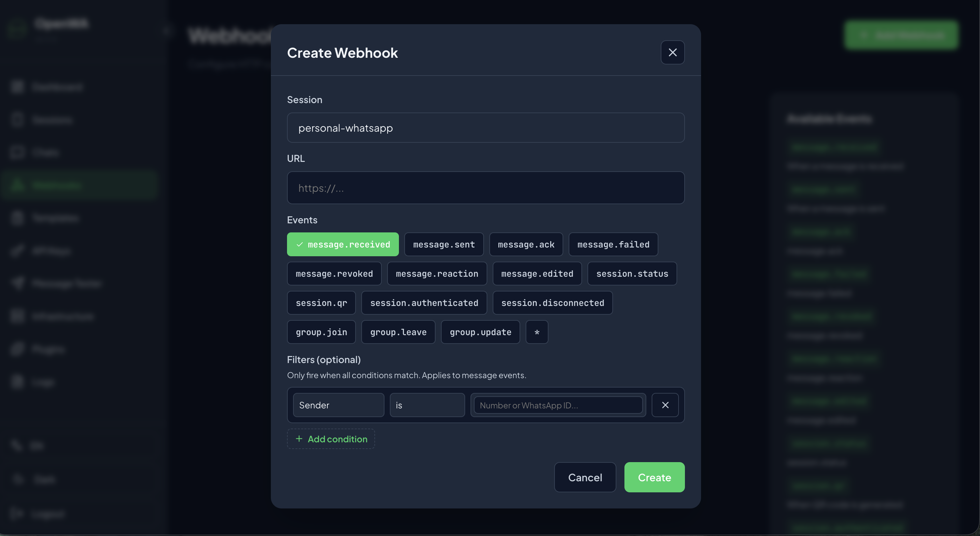Toggle the message.ack event
Viewport: 980px width, 536px height.
526,244
